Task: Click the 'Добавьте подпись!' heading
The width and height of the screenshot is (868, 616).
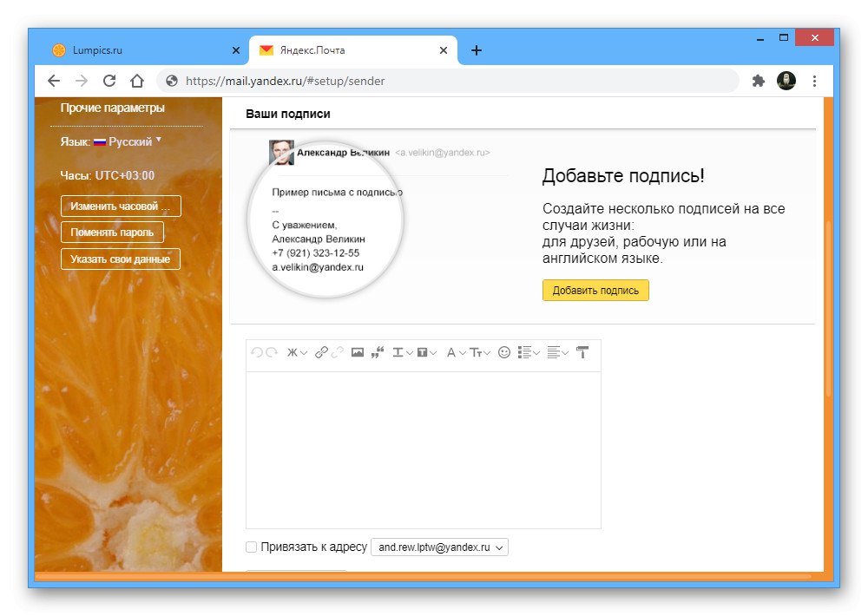Action: pos(623,175)
